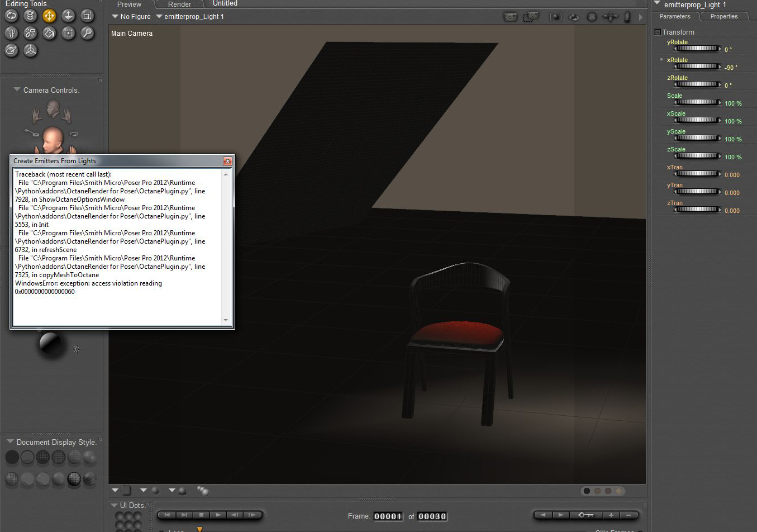Click the current Frame number field
Screen dimensions: 757x532
pos(388,516)
